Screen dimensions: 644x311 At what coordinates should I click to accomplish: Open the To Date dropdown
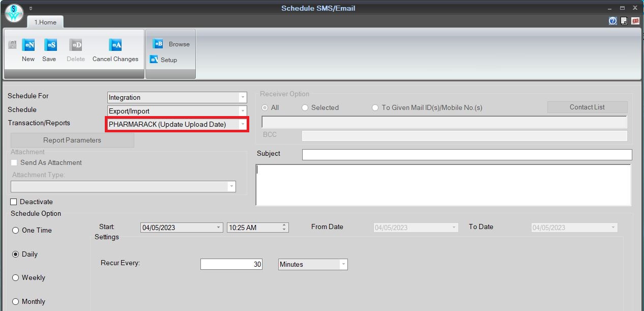613,228
